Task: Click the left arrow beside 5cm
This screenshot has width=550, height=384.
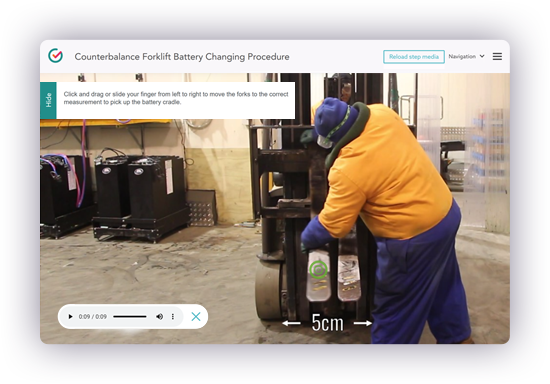Action: [x=291, y=323]
